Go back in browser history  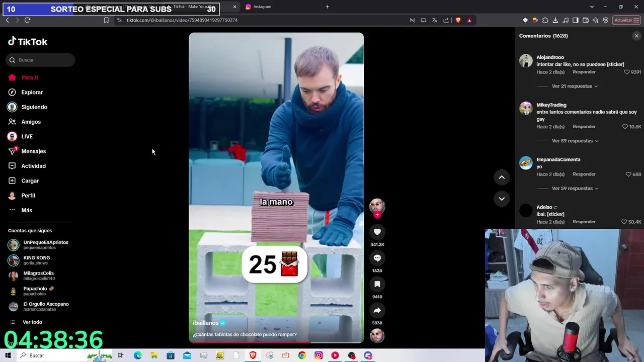click(7, 20)
